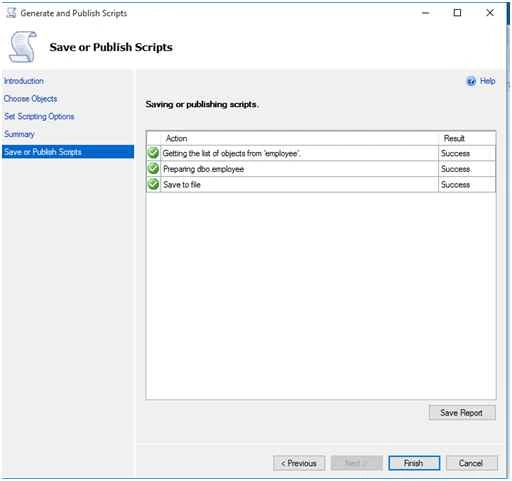Select the highlighted Save or Publish Scripts step

click(68, 152)
